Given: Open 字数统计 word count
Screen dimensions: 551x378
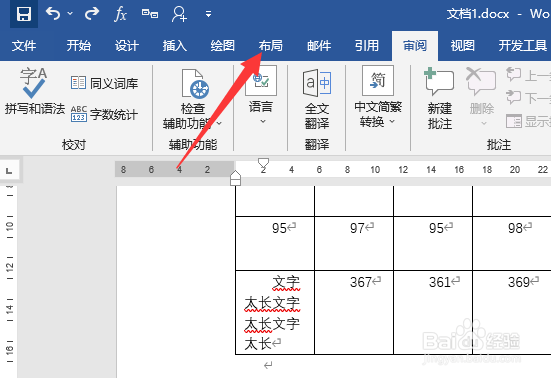Looking at the screenshot, I should tap(104, 114).
